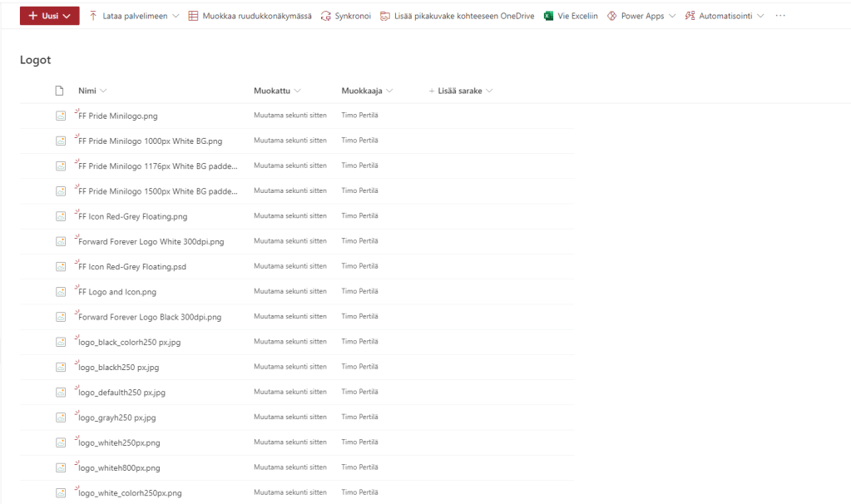Screen dimensions: 851x504
Task: Click the Automatisointi flow icon
Action: point(690,16)
